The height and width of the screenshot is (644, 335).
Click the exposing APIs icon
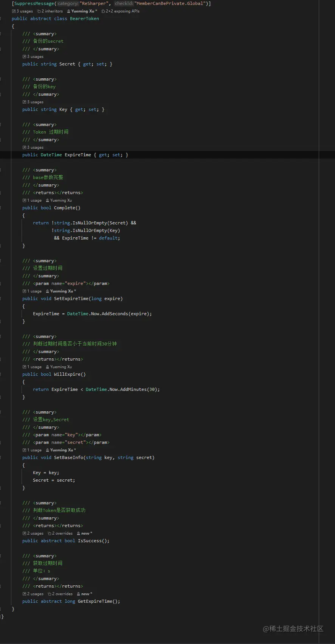pos(103,11)
